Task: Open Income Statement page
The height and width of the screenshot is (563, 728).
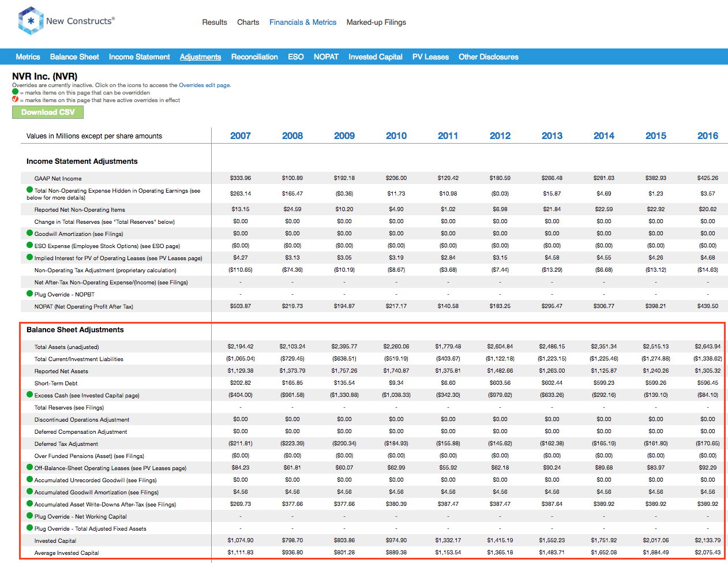Action: point(140,57)
